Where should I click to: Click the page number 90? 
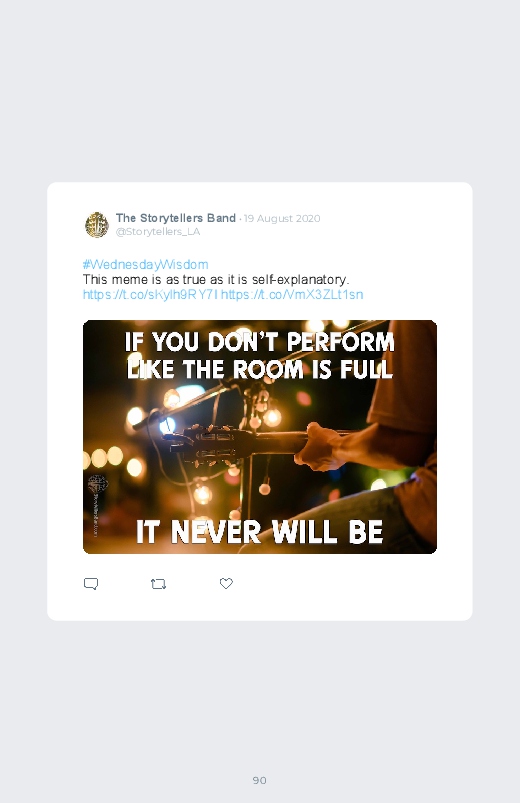click(260, 780)
